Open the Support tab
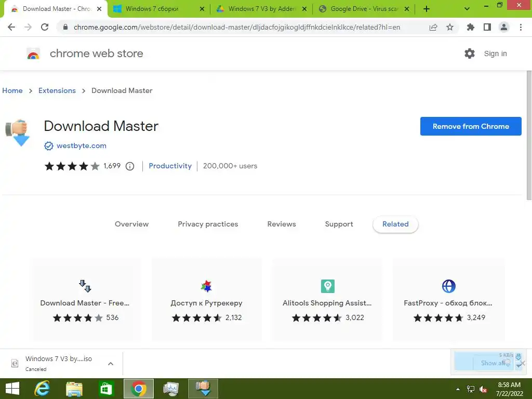 click(339, 224)
